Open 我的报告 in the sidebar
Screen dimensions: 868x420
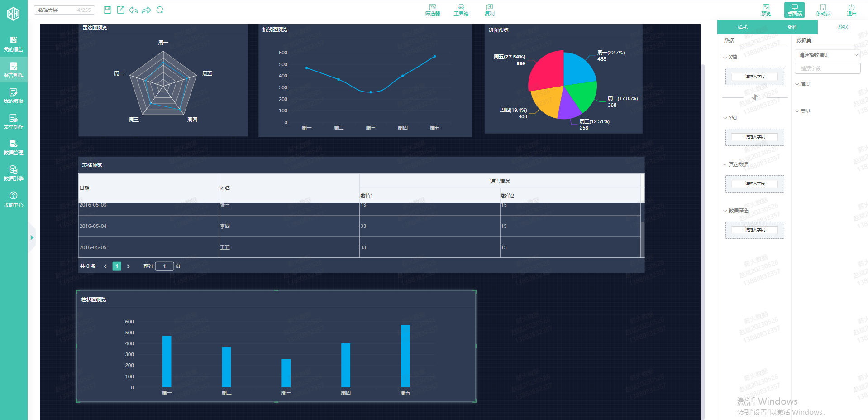14,44
